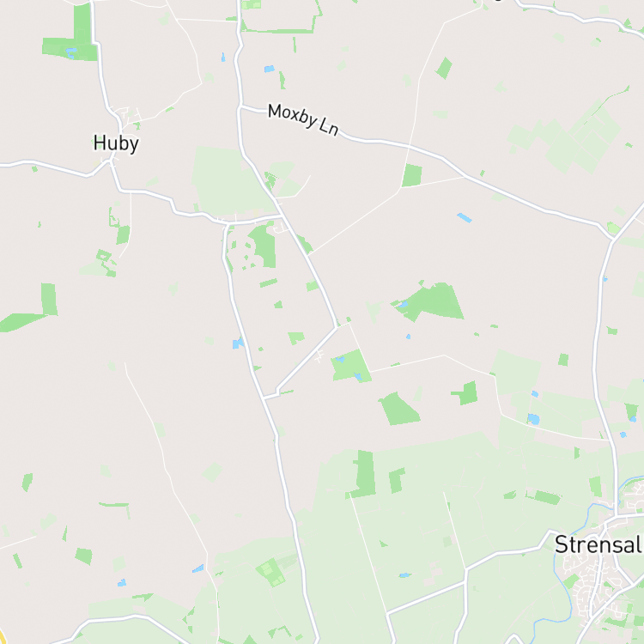644x644 pixels.
Task: Click the small blue pond north of Moxby Ln label
Action: point(270,69)
